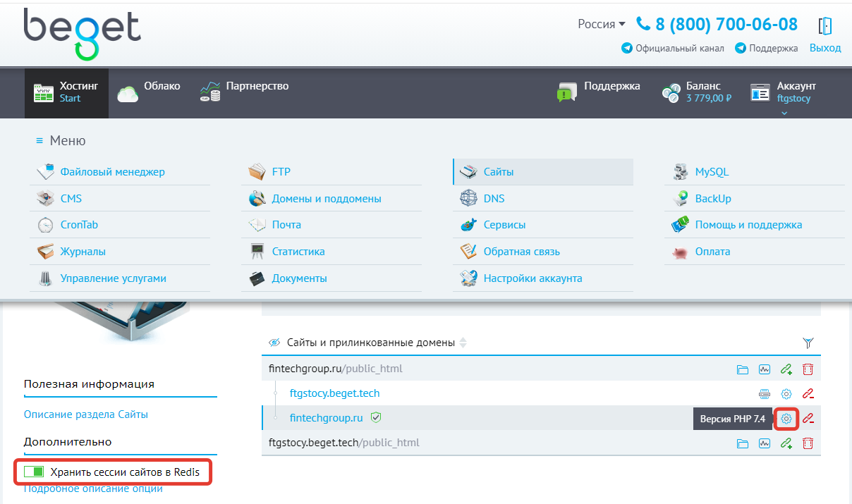
Task: Open Подробное описание опции link
Action: 93,488
